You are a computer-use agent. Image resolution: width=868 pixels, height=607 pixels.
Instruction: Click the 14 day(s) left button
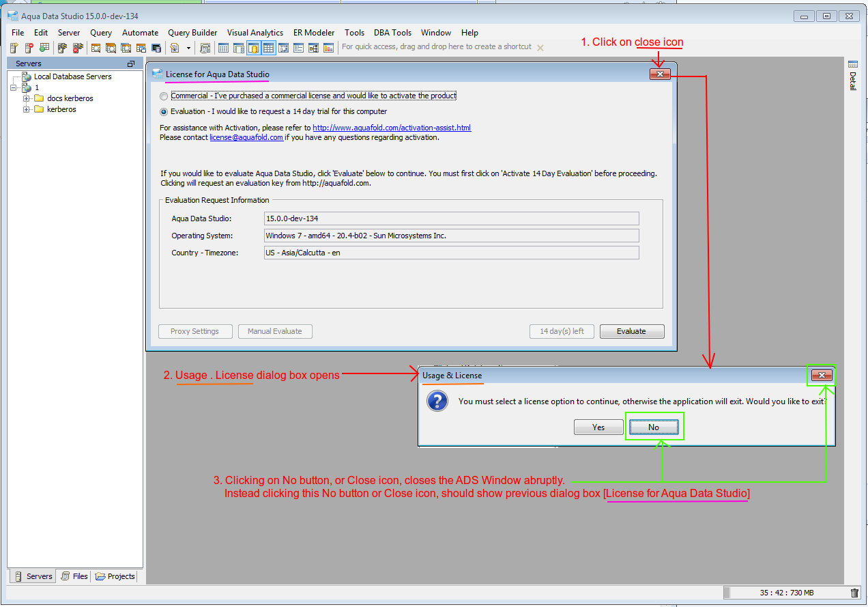pyautogui.click(x=562, y=331)
